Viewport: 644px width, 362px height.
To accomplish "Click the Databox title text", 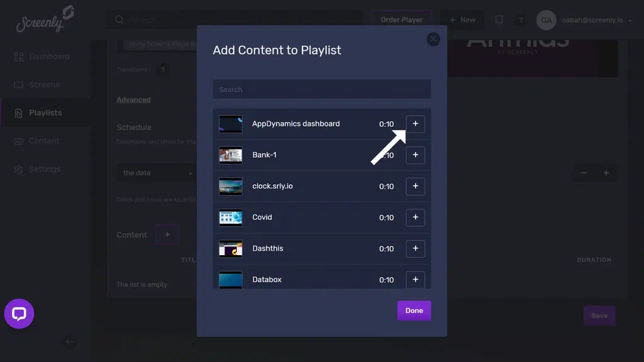I will [x=267, y=280].
